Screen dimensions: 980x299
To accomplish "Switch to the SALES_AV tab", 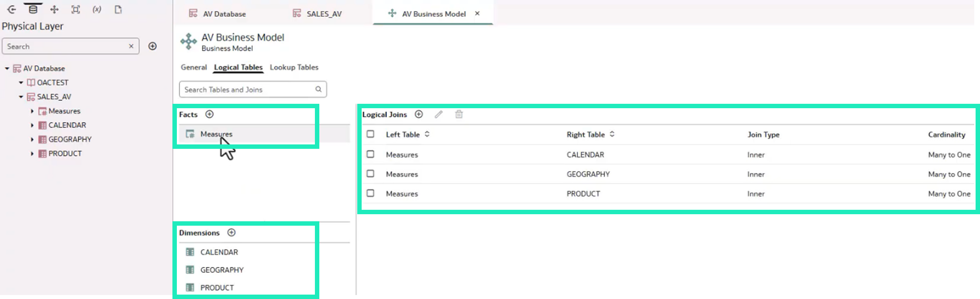I will 317,14.
